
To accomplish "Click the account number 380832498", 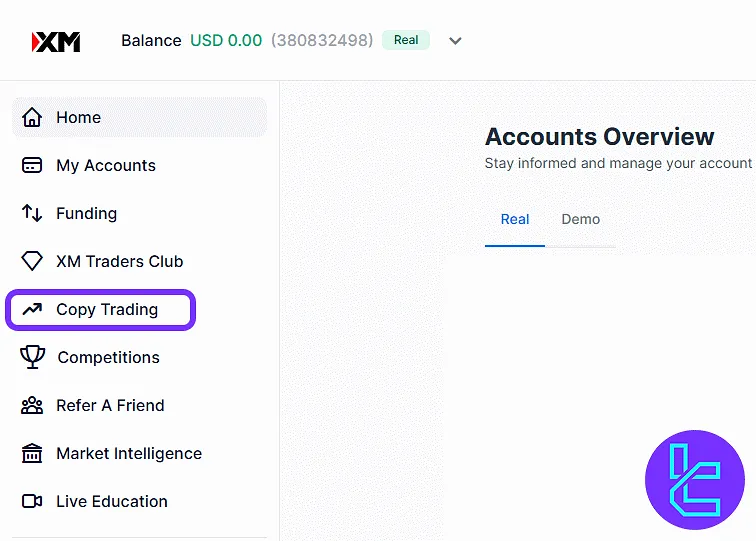I will click(x=322, y=41).
